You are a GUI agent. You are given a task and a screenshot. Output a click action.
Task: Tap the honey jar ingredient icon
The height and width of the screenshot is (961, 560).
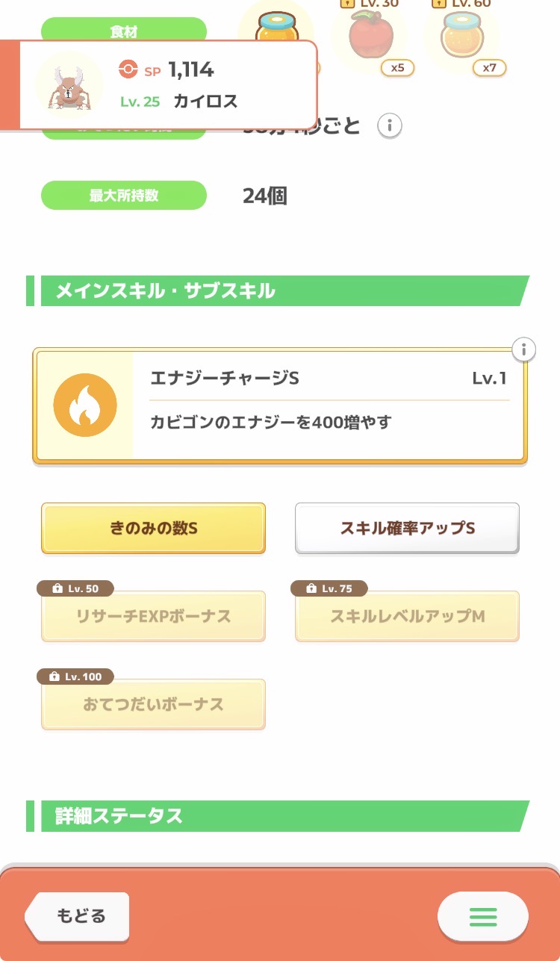[277, 28]
